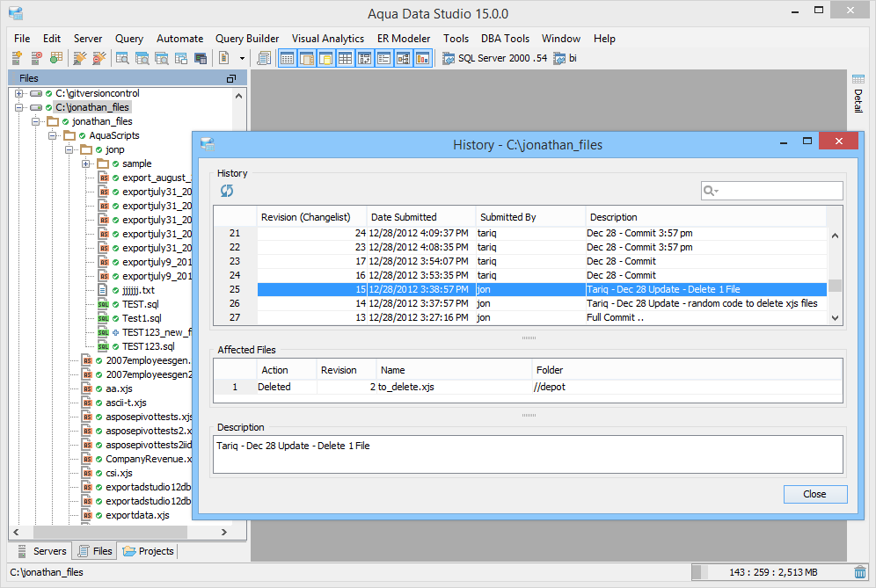Click the History search input field
Viewport: 876px width, 588px height.
coord(772,191)
